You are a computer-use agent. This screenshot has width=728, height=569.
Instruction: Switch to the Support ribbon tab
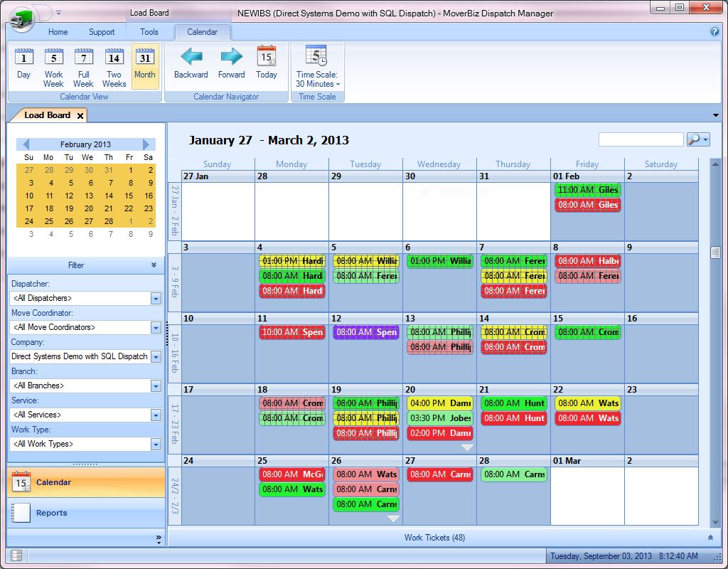point(102,32)
